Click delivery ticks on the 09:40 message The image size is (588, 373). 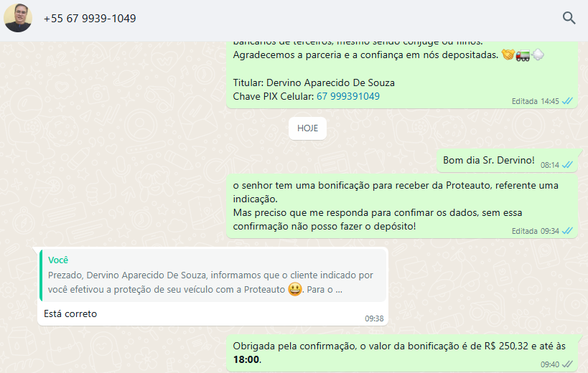(x=567, y=364)
